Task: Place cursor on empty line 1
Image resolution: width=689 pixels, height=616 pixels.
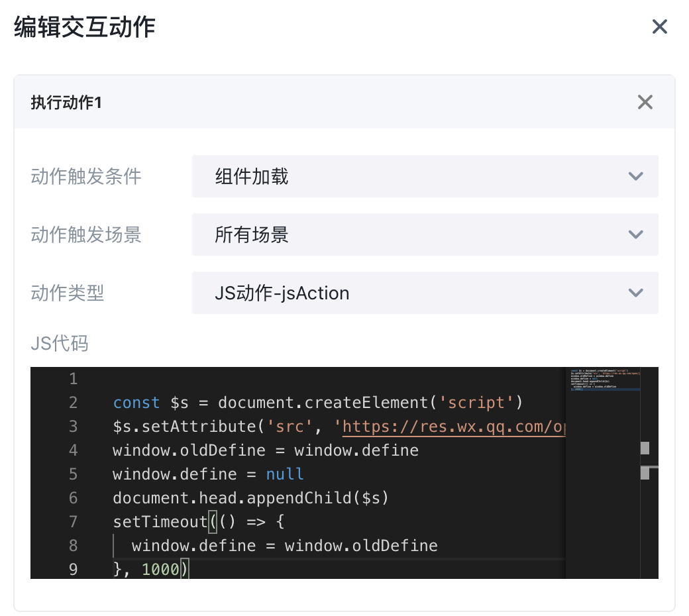Action: (265, 379)
